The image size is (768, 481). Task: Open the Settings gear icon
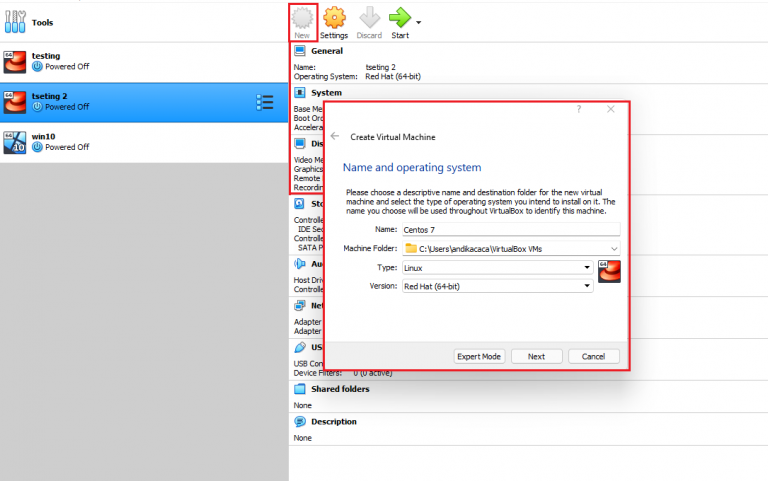(x=334, y=18)
